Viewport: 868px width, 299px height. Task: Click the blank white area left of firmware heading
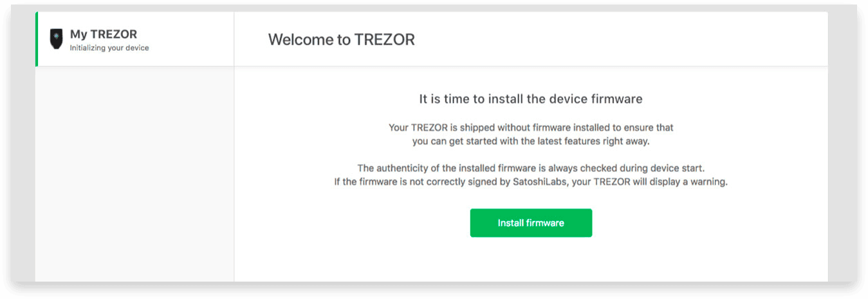322,99
